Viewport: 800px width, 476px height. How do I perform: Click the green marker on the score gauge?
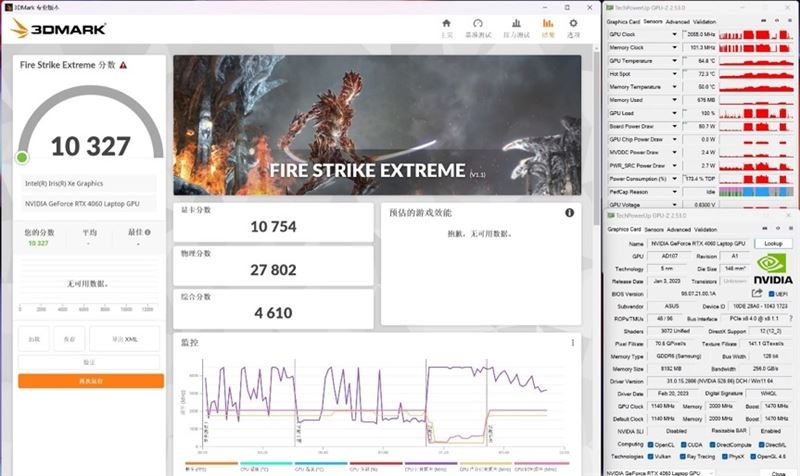pyautogui.click(x=22, y=158)
